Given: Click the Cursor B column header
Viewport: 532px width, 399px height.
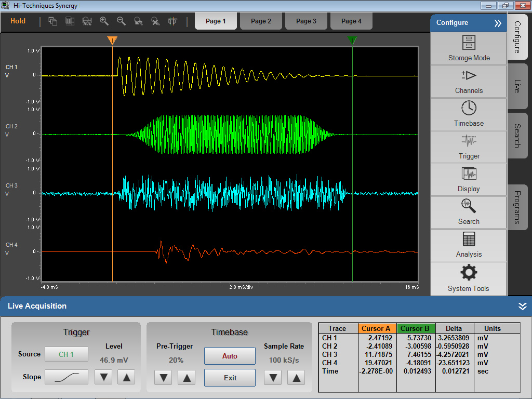Looking at the screenshot, I should [x=416, y=328].
